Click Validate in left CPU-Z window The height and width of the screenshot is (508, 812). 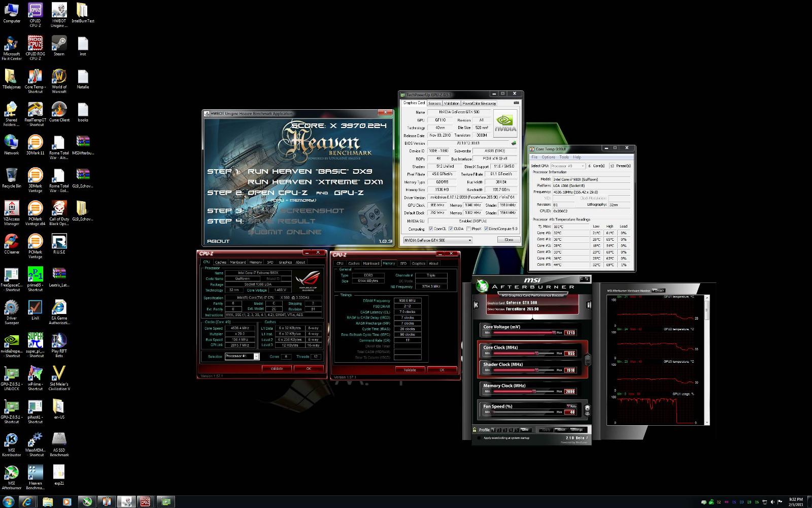(x=277, y=369)
